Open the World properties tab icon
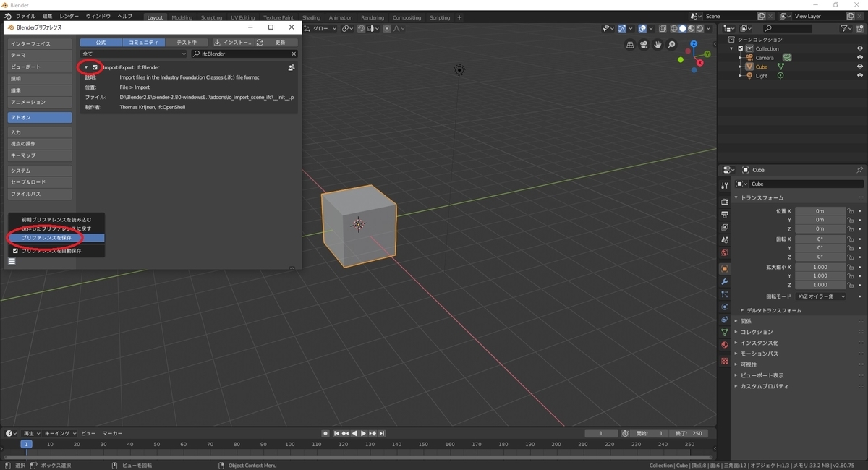The image size is (868, 470). click(x=724, y=253)
